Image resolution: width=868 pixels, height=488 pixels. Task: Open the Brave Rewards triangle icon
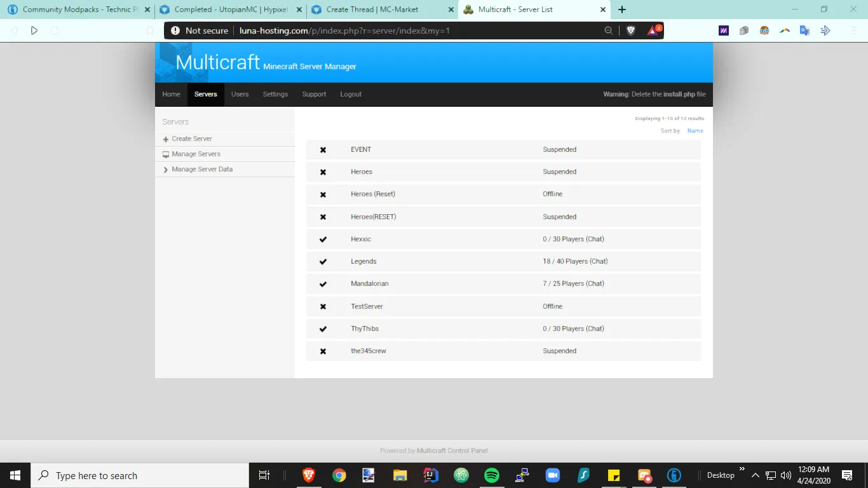[x=654, y=30]
